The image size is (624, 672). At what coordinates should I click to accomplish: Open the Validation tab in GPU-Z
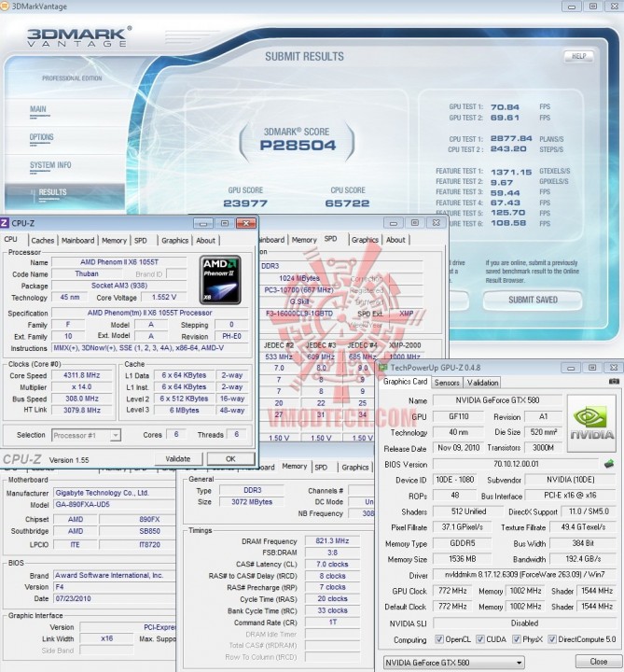tap(482, 383)
